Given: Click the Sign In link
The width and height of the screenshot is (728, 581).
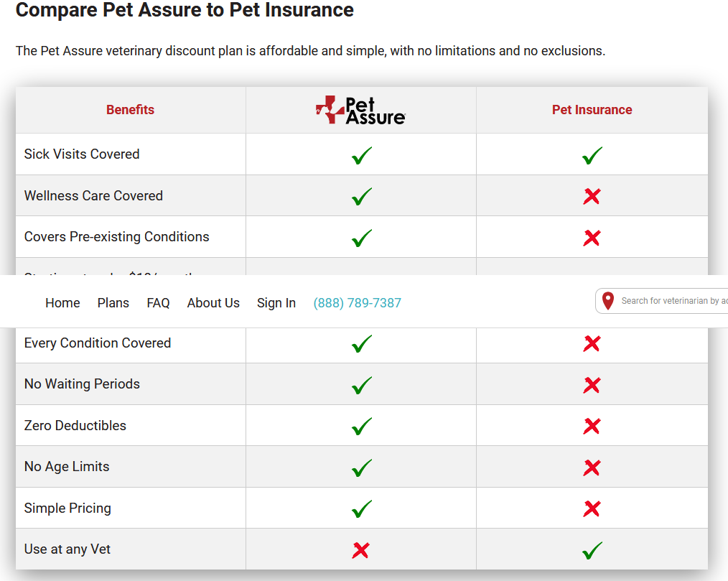Looking at the screenshot, I should 276,303.
